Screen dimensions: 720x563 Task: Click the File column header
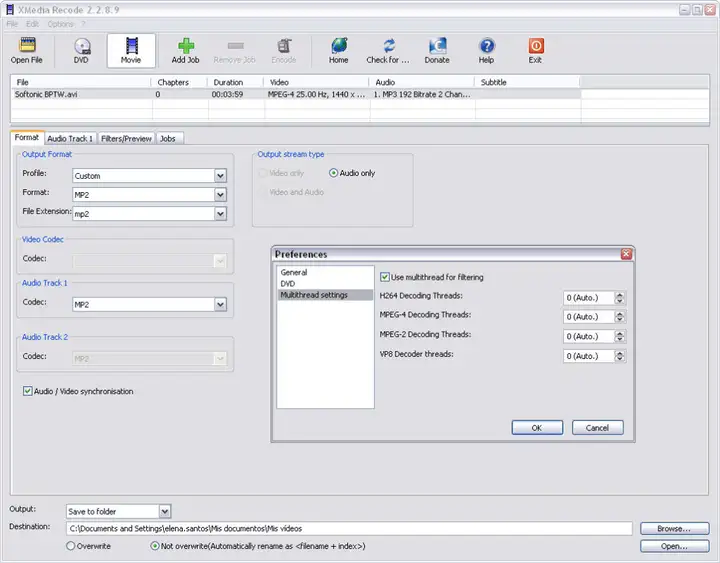(x=81, y=82)
